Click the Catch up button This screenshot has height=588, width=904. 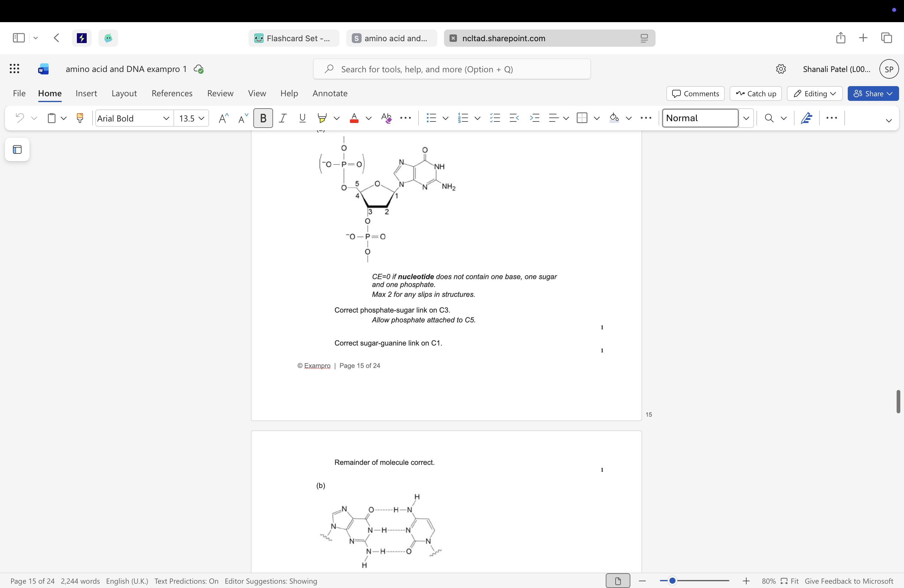point(756,93)
